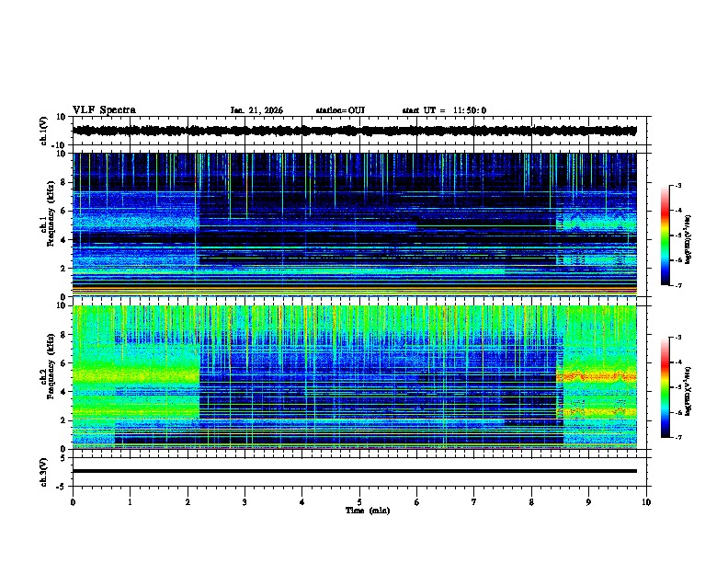Select the date text "Jan. 21, 2026"

pyautogui.click(x=256, y=110)
